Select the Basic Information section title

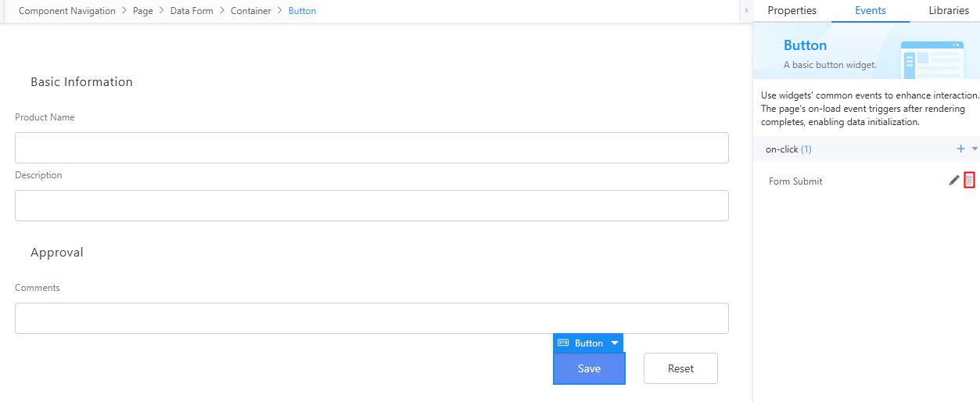81,82
